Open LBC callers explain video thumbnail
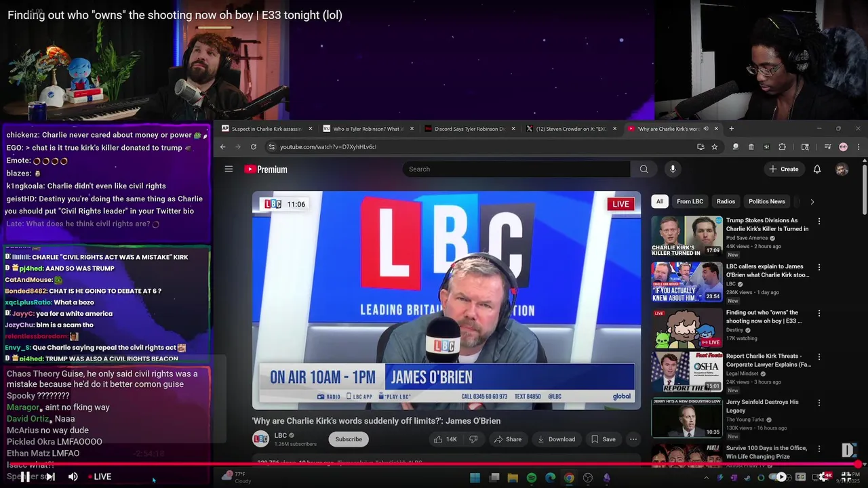The image size is (868, 488). 687,282
